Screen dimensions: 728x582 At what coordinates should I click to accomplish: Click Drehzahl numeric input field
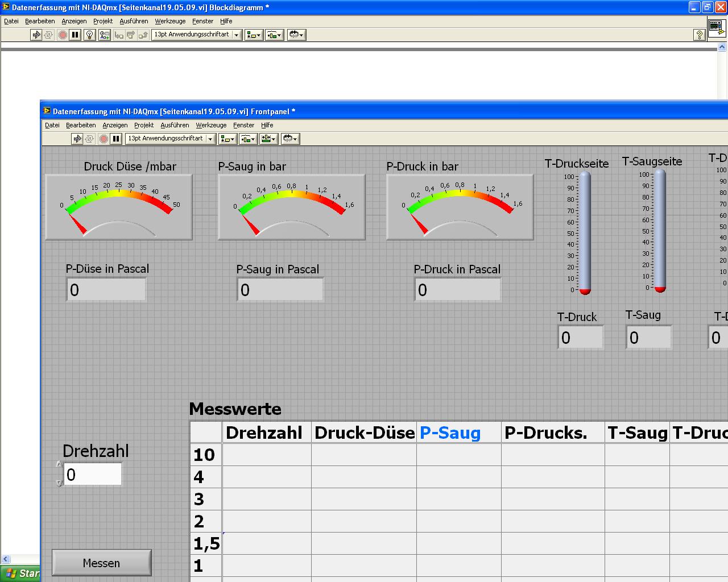tap(93, 475)
